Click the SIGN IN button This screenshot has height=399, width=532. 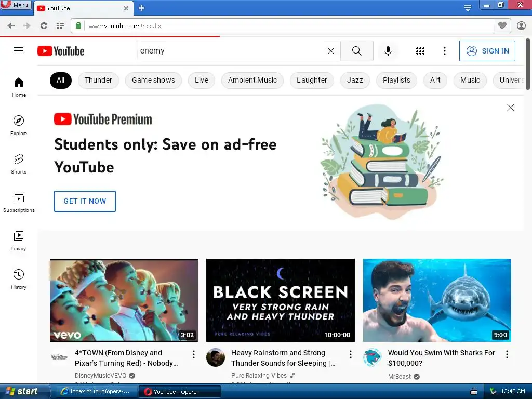tap(487, 51)
